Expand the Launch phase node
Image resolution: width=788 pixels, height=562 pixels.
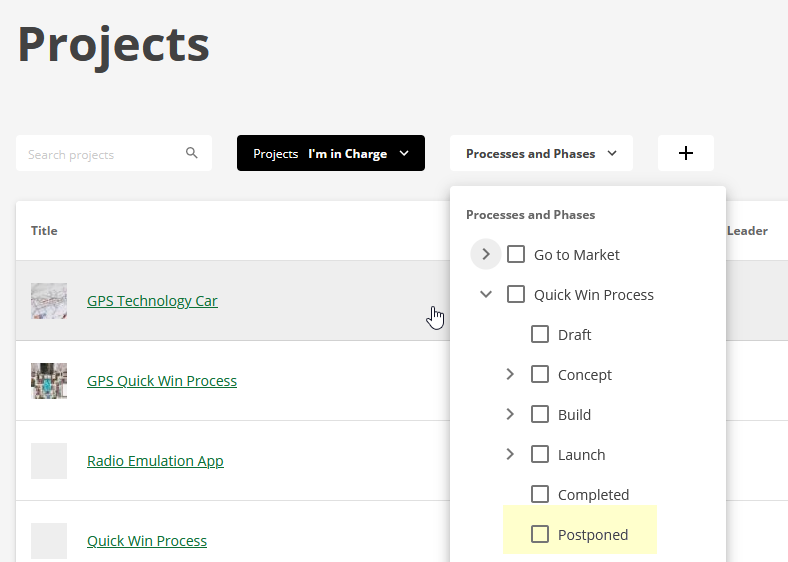point(510,454)
